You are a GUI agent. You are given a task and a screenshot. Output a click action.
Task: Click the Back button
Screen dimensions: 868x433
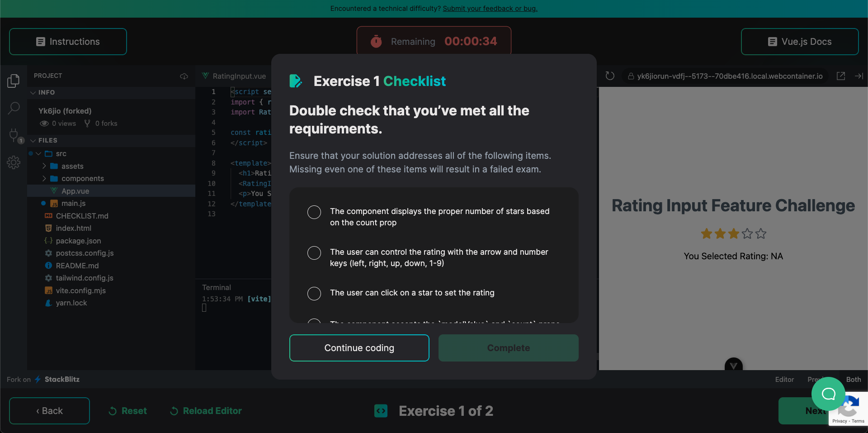tap(49, 411)
